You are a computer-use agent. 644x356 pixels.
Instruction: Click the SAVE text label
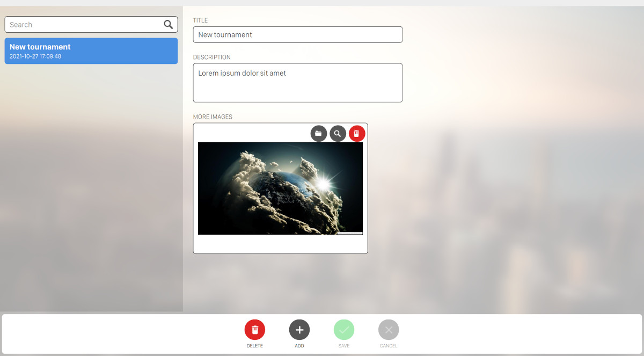344,346
